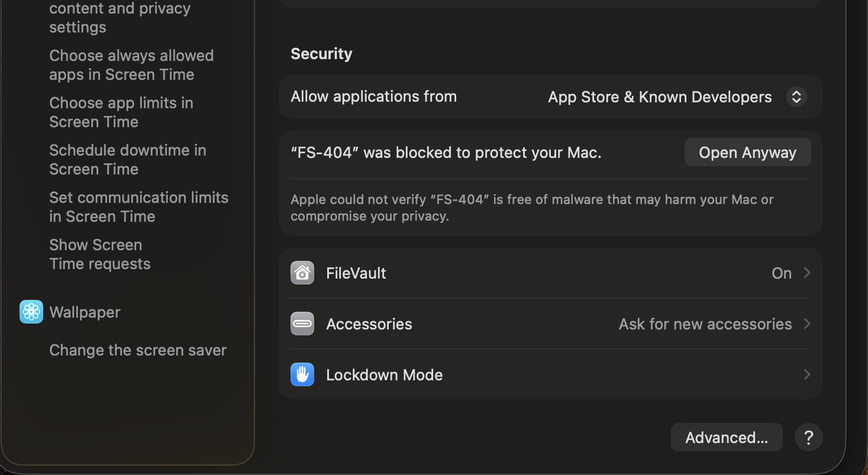The width and height of the screenshot is (868, 475).
Task: Open the App Store & Known Developers popup
Action: click(660, 97)
